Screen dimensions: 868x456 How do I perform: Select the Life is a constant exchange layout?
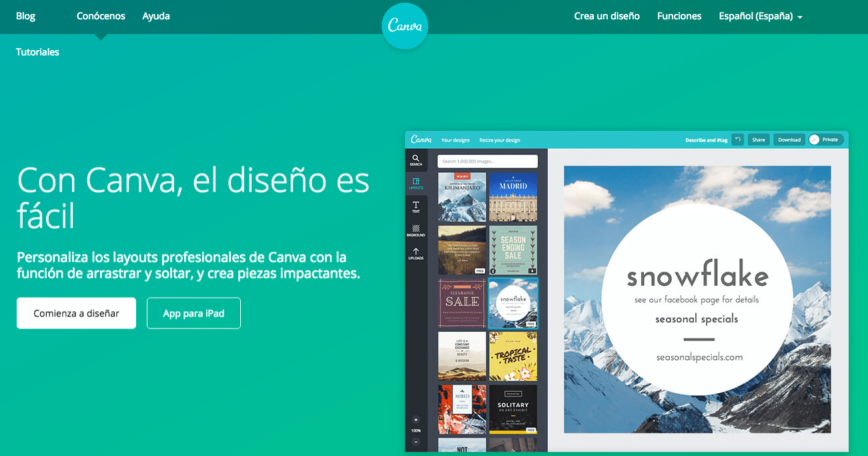(462, 356)
